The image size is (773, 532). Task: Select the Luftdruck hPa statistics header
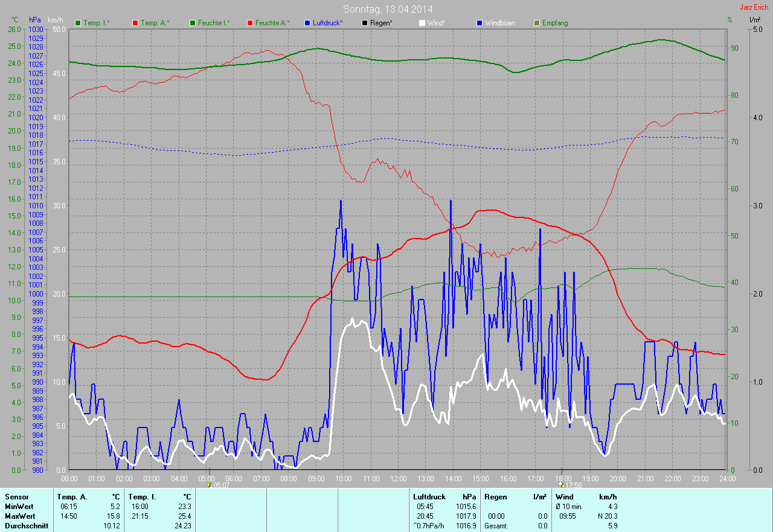444,496
